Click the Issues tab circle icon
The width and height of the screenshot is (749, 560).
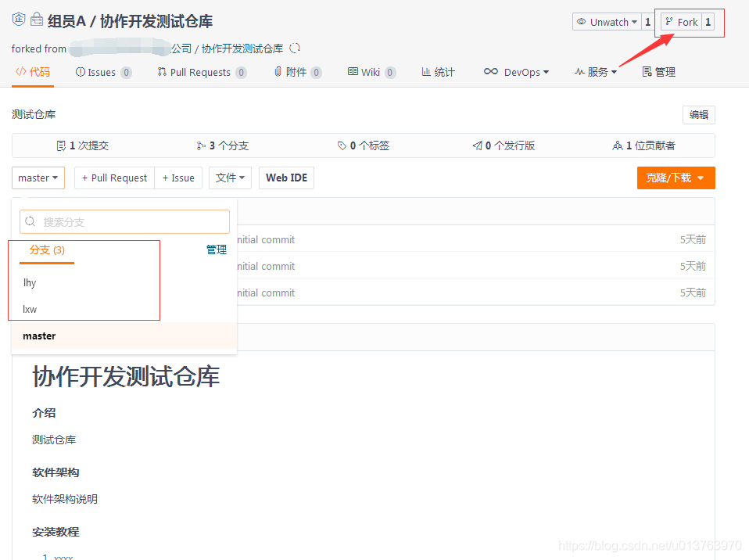(81, 72)
